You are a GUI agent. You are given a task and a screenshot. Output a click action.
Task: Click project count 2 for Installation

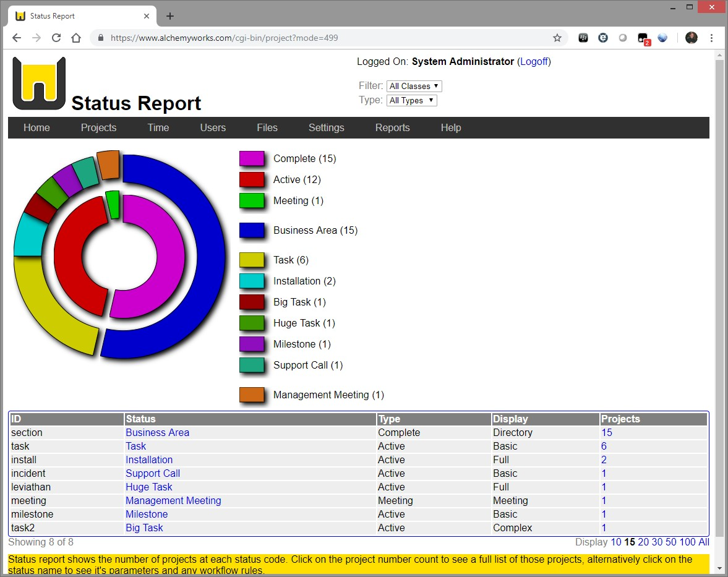click(604, 460)
